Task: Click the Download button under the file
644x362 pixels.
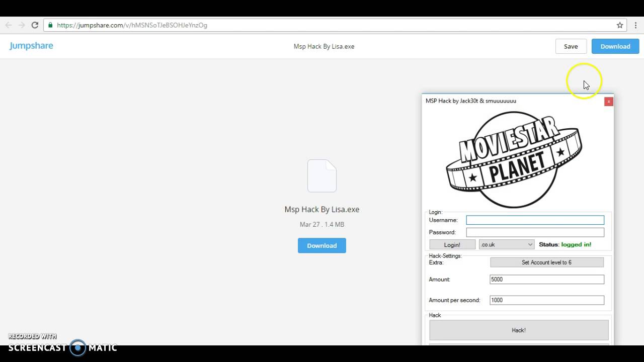Action: click(x=322, y=245)
